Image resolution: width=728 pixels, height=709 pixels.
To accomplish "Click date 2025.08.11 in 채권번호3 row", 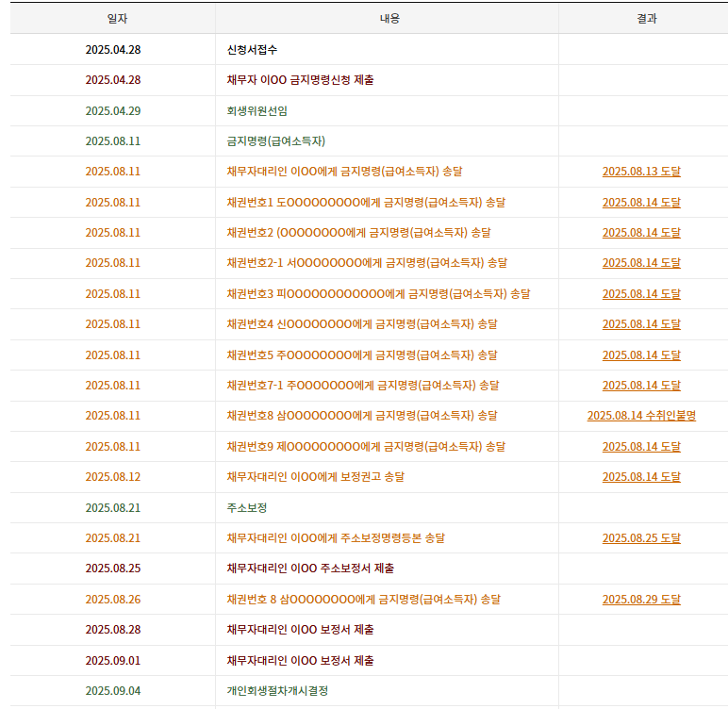I will click(x=113, y=294).
